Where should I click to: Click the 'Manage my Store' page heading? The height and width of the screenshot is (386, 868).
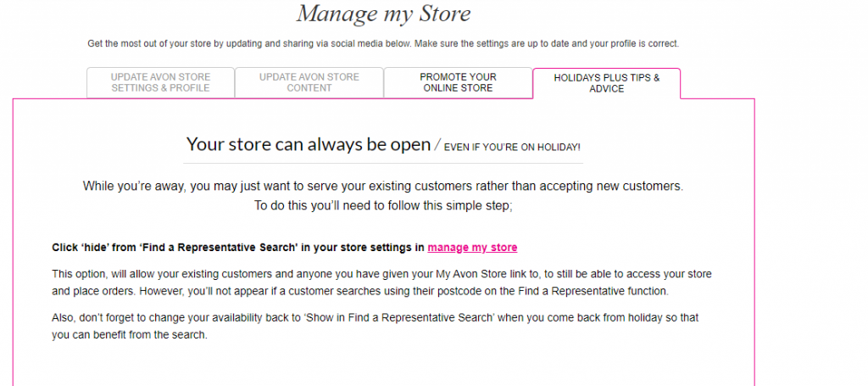pyautogui.click(x=384, y=14)
